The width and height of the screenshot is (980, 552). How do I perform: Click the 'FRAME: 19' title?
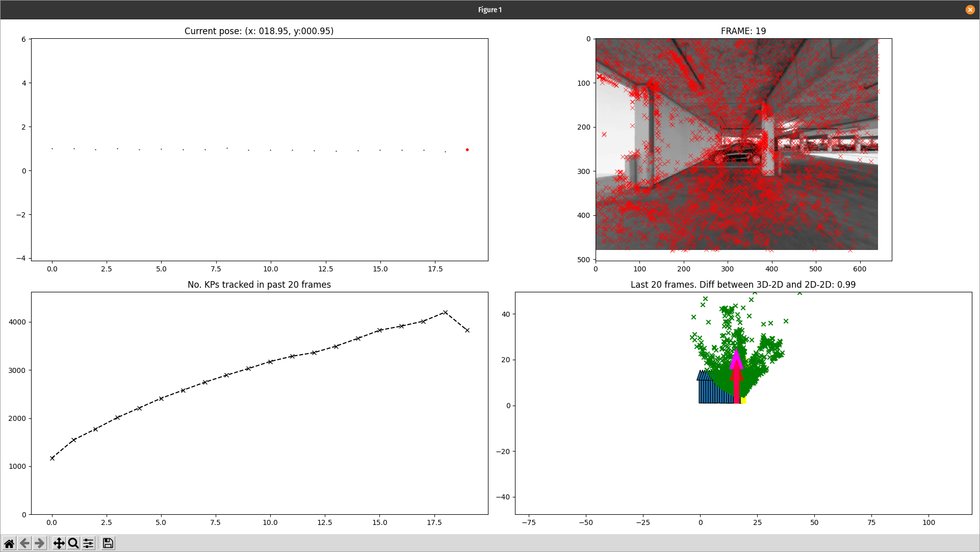pos(743,31)
